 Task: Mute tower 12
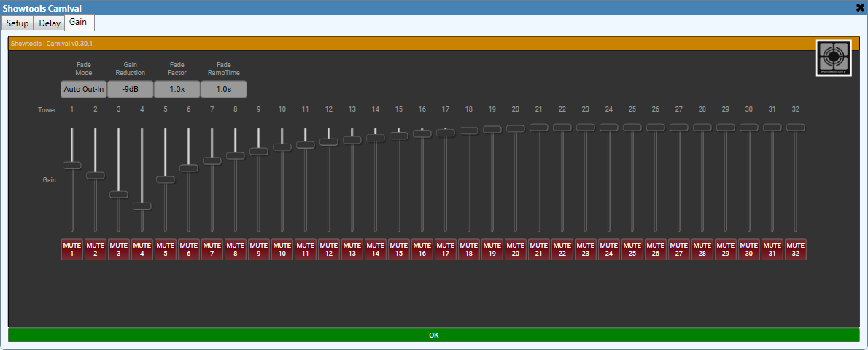329,249
